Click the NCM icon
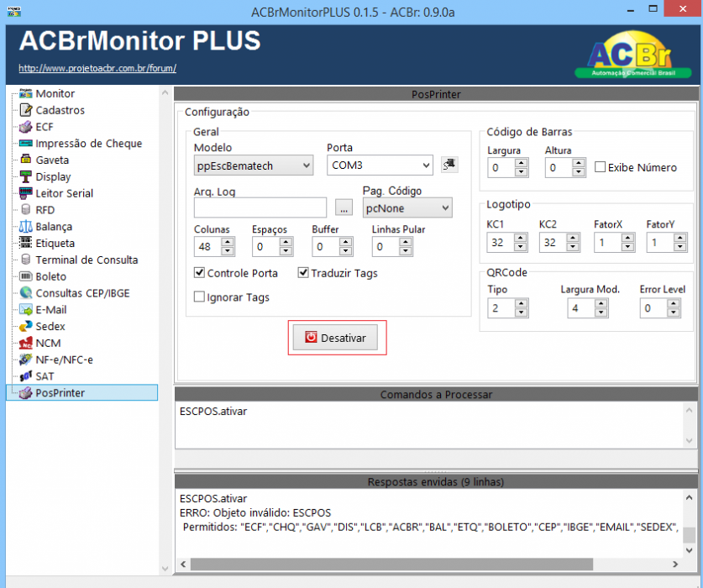 tap(25, 343)
